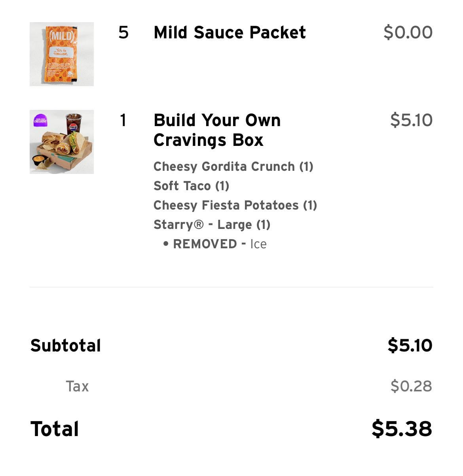Screen dimensions: 463x476
Task: Click the quantity 5 beside Mild Sauce
Action: tap(123, 32)
